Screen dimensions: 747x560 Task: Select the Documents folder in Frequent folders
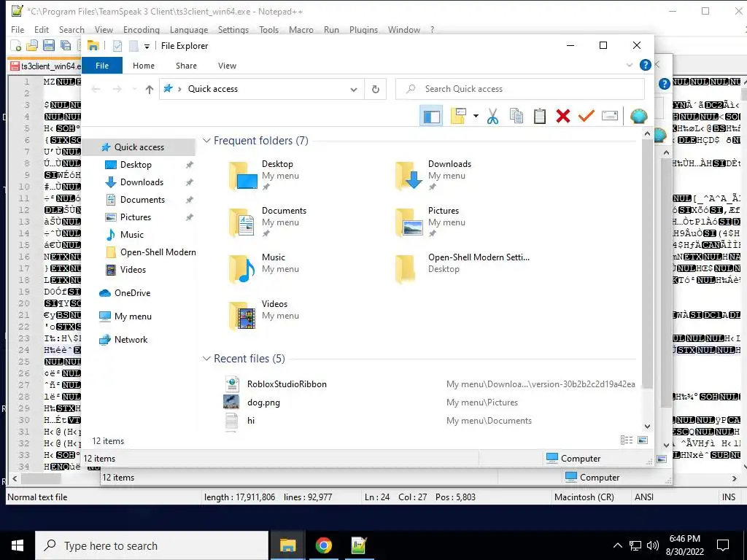tap(267, 222)
